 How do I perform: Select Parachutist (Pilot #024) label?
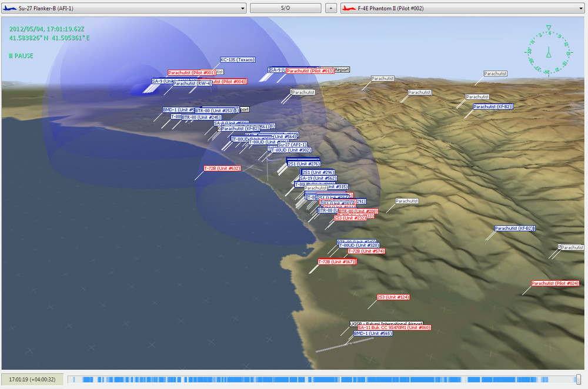555,283
